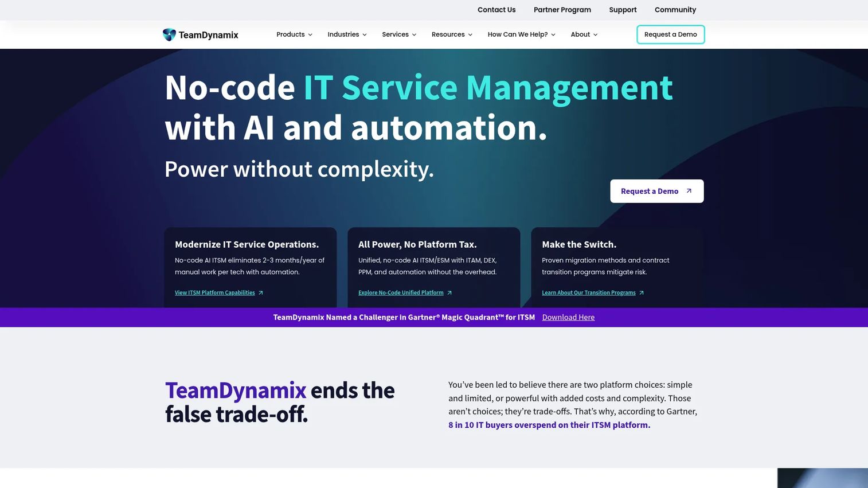Expand the How Can We Help? menu

pyautogui.click(x=521, y=34)
